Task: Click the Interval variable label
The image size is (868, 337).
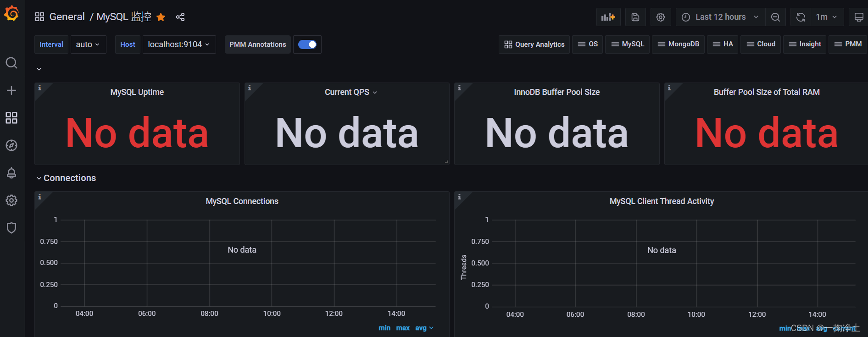Action: [51, 44]
